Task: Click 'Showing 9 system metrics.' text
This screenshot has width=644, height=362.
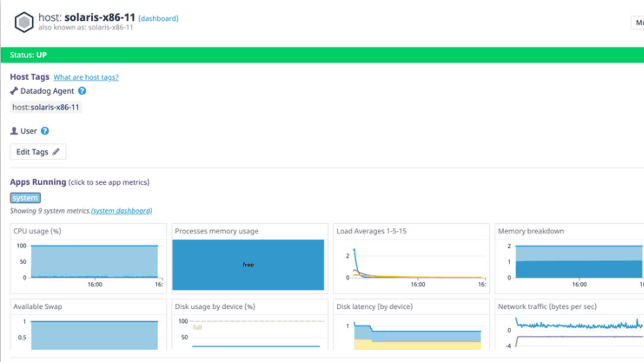Action: 50,211
